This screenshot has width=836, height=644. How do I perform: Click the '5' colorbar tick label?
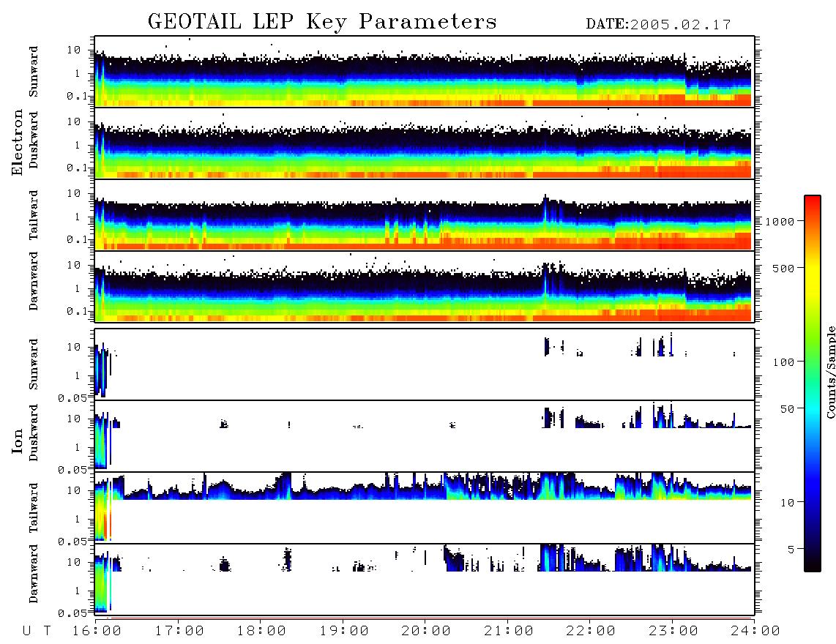pyautogui.click(x=791, y=549)
